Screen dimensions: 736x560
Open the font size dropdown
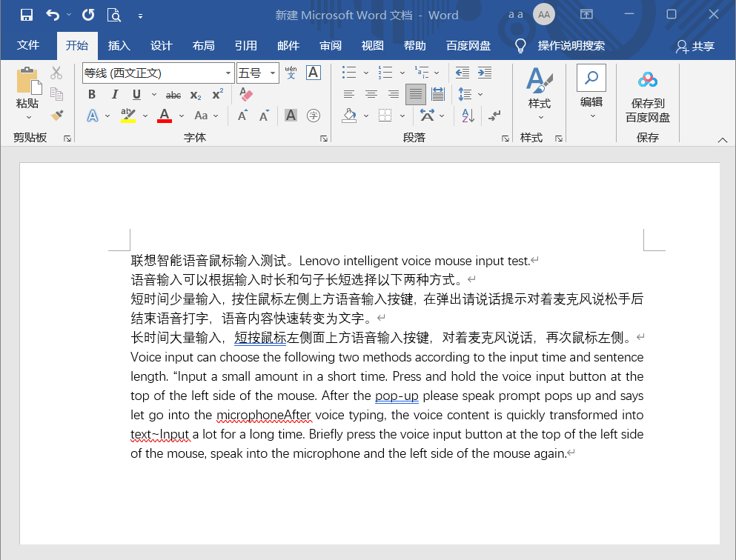(x=271, y=73)
